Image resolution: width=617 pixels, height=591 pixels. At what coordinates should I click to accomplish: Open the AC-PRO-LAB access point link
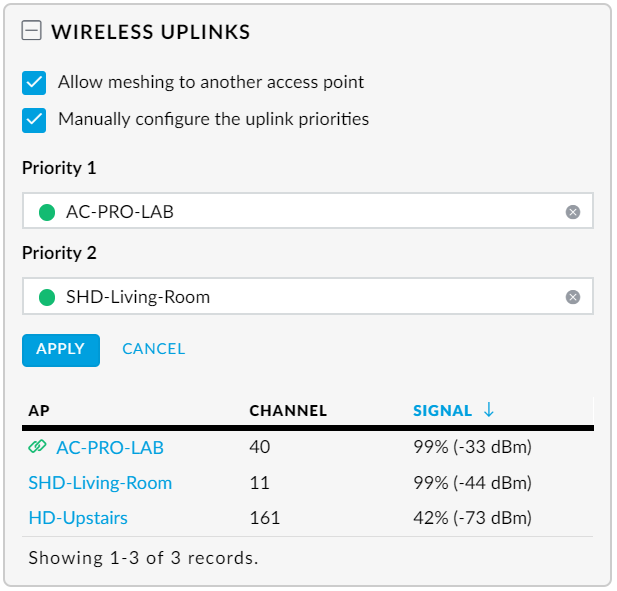(110, 448)
